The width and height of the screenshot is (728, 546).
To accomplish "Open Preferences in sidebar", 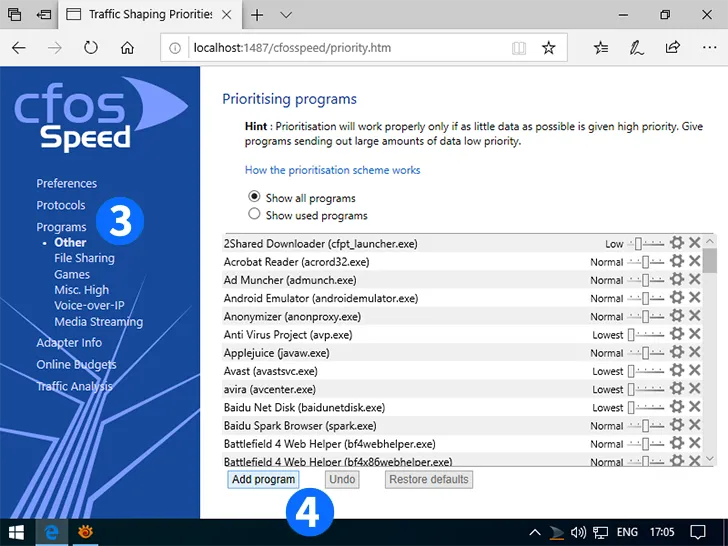I will pos(66,183).
